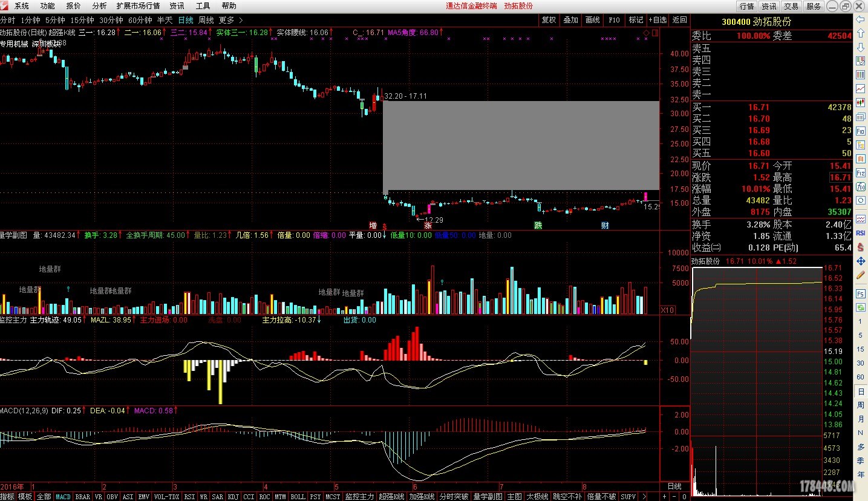Click the back arrow icon in right sidebar
868x501 pixels.
click(860, 20)
